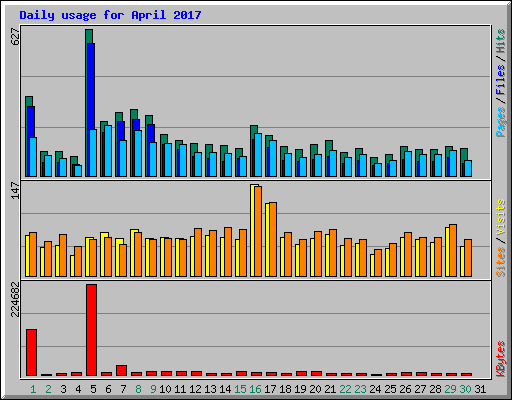Click day label 6 on the x-axis
The width and height of the screenshot is (512, 400).
click(108, 389)
